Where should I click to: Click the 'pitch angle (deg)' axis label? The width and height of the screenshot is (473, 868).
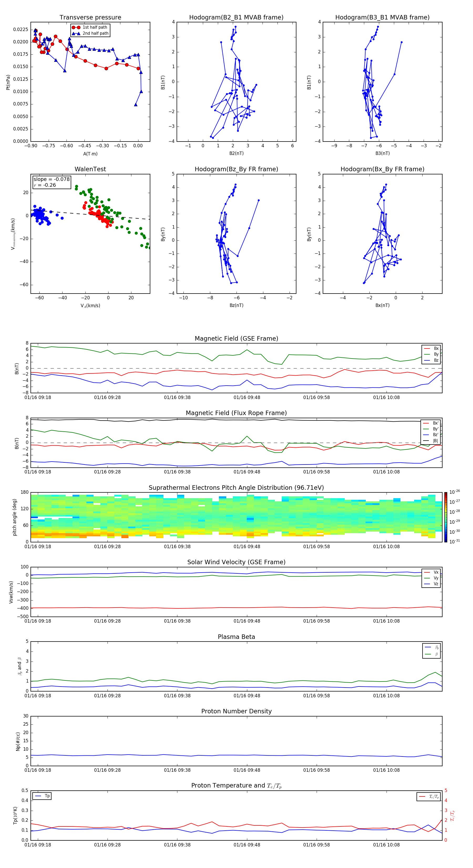pyautogui.click(x=14, y=517)
